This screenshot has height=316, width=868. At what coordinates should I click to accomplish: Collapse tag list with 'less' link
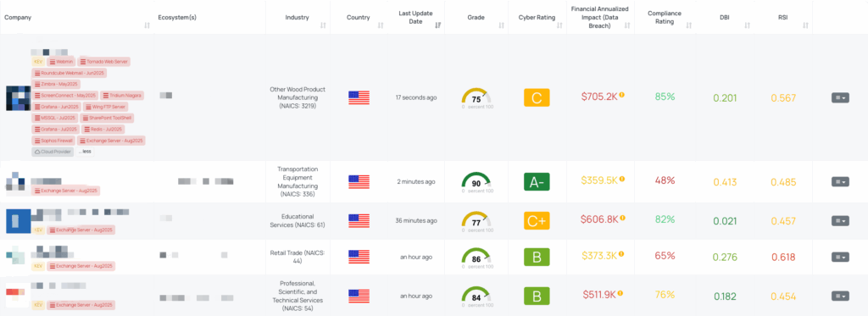point(84,151)
